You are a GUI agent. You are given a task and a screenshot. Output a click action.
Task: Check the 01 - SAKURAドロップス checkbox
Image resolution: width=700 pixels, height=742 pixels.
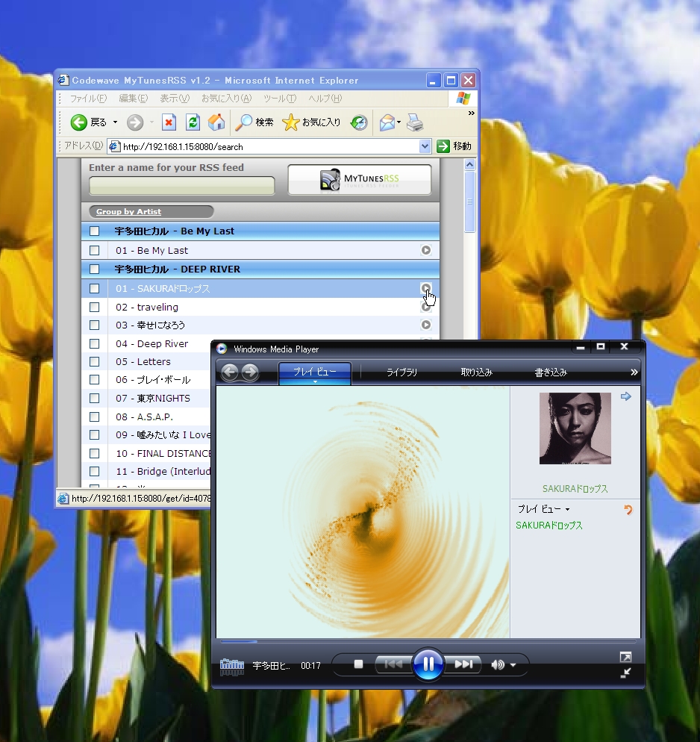click(x=95, y=288)
